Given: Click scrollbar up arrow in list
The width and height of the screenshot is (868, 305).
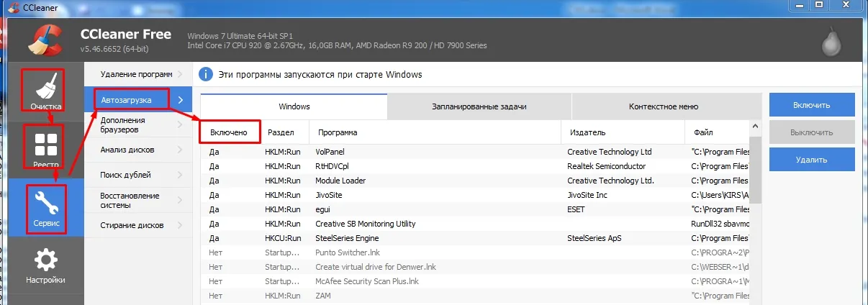Looking at the screenshot, I should [x=756, y=127].
